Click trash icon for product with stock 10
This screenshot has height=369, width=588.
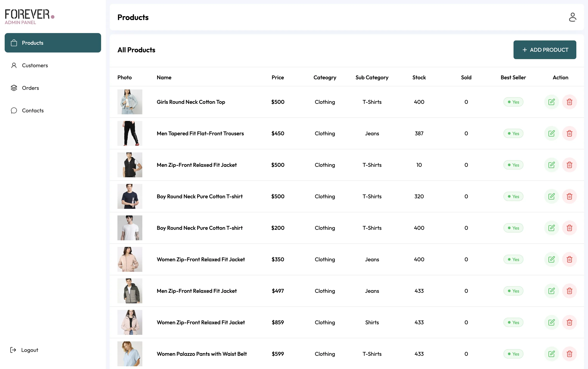(569, 165)
